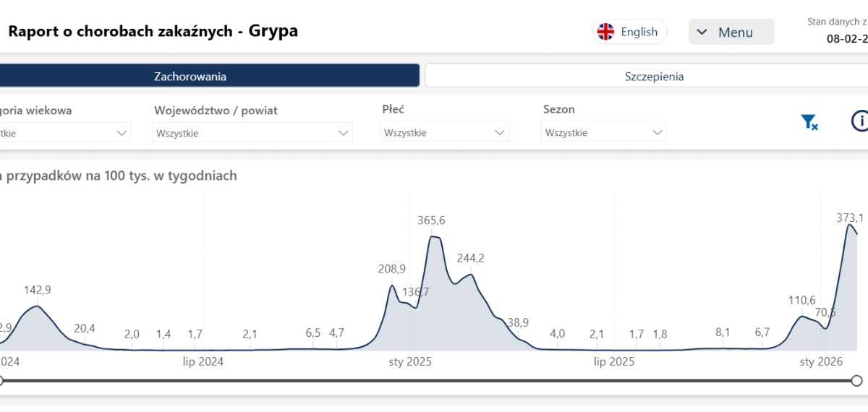Screen dimensions: 868x412
Task: Click the 365,6 peak data label
Action: click(x=432, y=220)
